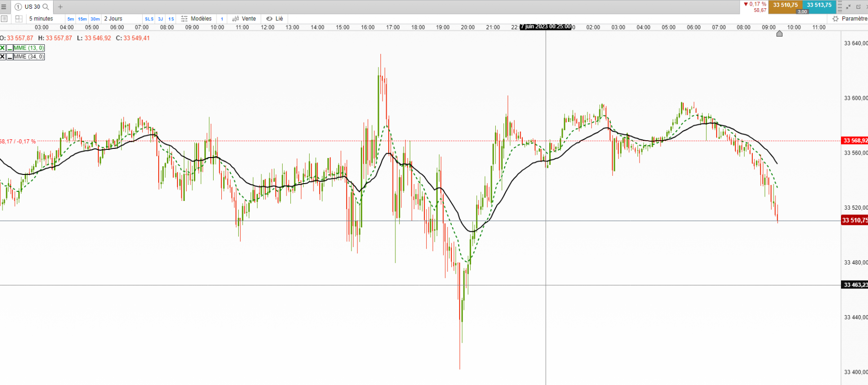
Task: Click the search magnifier beside US 30
Action: pyautogui.click(x=46, y=7)
